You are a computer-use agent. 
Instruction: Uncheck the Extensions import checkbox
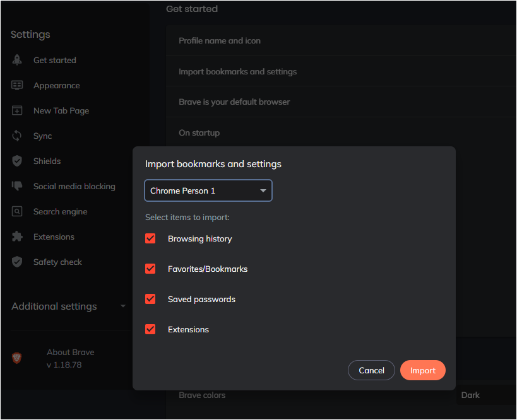pos(150,329)
